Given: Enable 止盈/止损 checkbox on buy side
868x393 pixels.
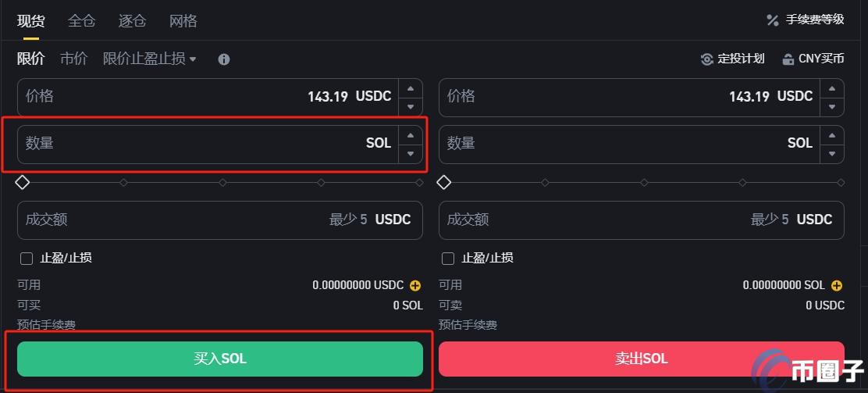Looking at the screenshot, I should pyautogui.click(x=26, y=259).
